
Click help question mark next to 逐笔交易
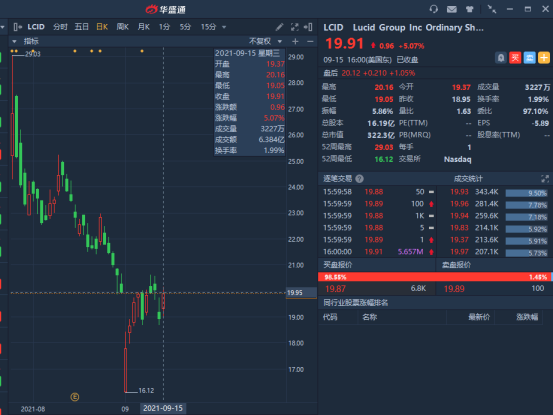(359, 179)
